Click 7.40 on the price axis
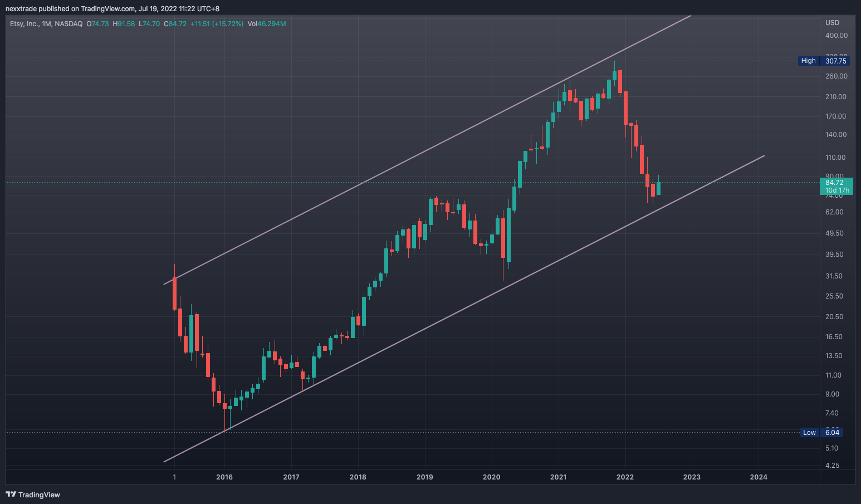The image size is (861, 504). pyautogui.click(x=832, y=413)
